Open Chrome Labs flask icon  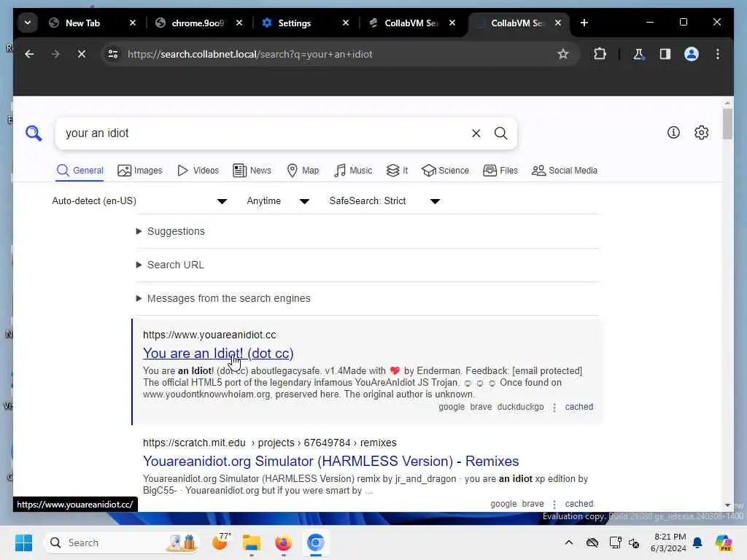point(638,54)
